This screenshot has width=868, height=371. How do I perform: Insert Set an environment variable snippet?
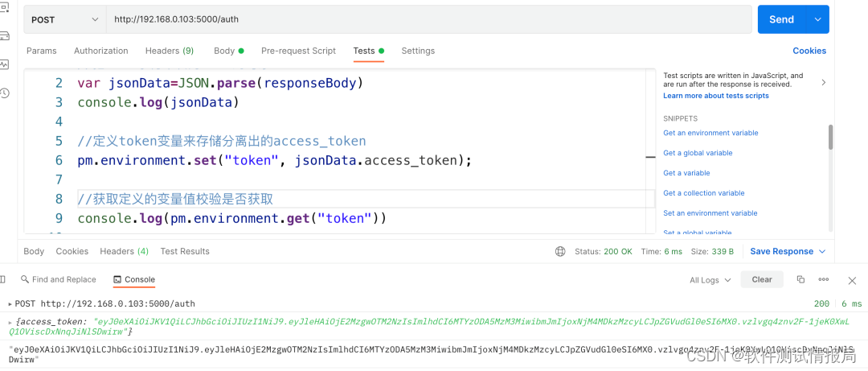pyautogui.click(x=710, y=213)
